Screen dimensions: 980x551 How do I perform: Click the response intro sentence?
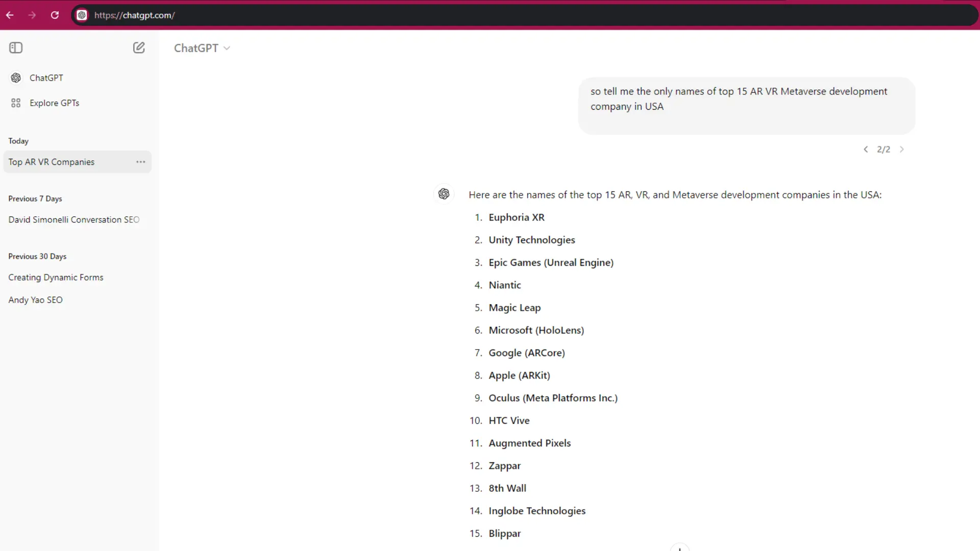[675, 195]
